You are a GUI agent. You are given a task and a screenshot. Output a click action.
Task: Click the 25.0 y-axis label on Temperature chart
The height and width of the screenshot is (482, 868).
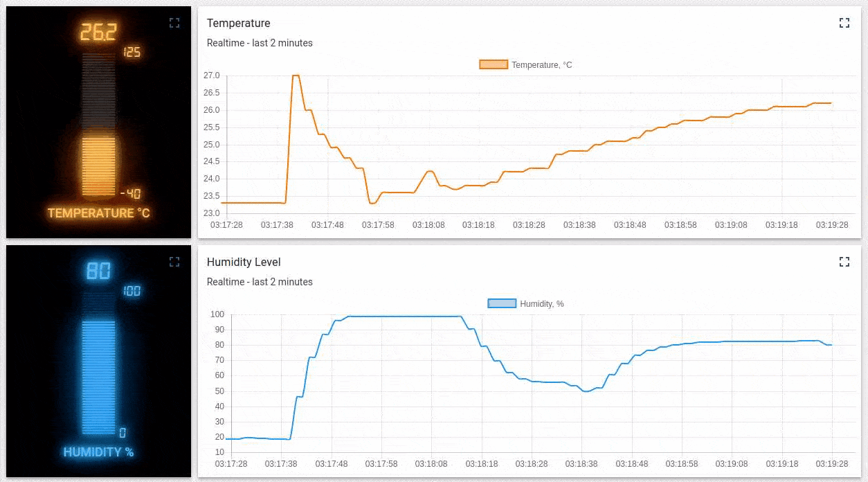click(x=211, y=145)
